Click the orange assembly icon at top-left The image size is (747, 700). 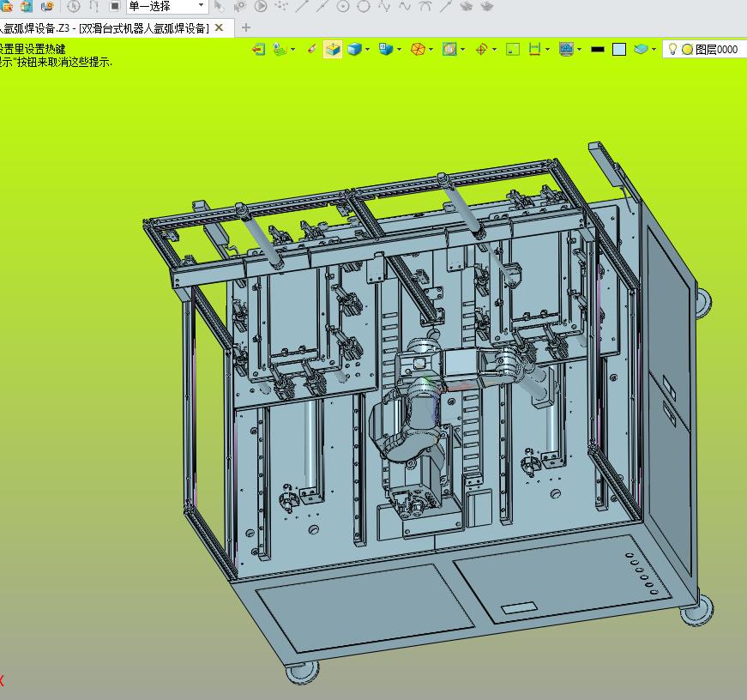[x=7, y=6]
